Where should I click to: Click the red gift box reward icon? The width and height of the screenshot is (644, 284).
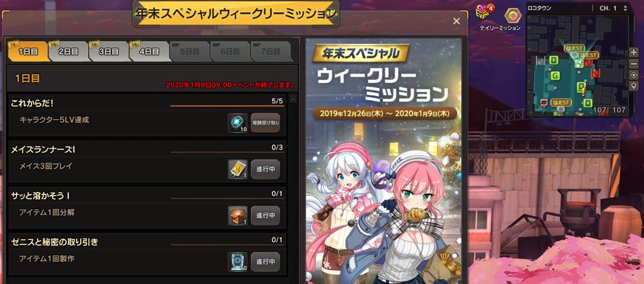coord(238,216)
